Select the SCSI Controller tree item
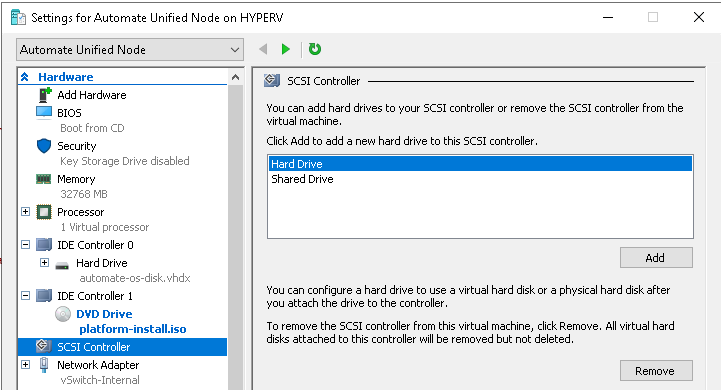This screenshot has width=721, height=390. point(122,347)
